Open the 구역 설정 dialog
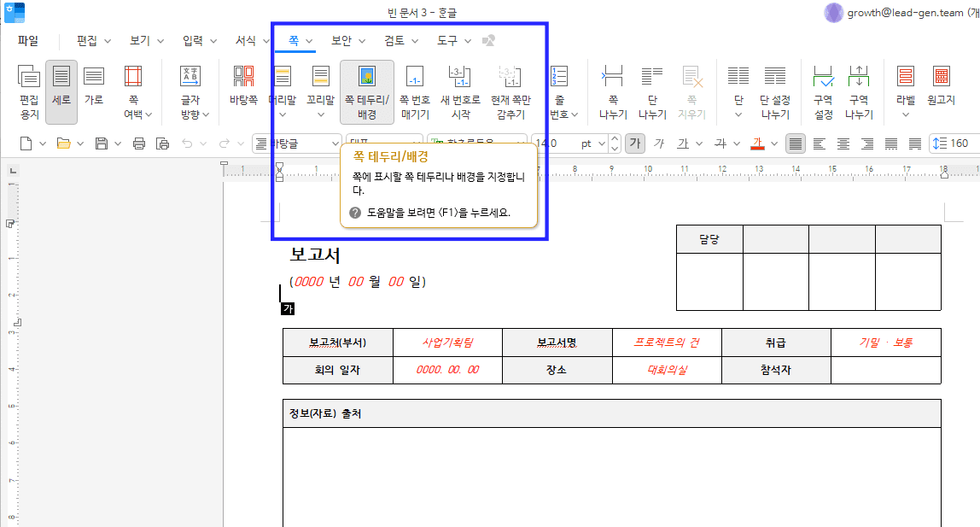Screen dimensions: 980x527 pyautogui.click(x=824, y=88)
